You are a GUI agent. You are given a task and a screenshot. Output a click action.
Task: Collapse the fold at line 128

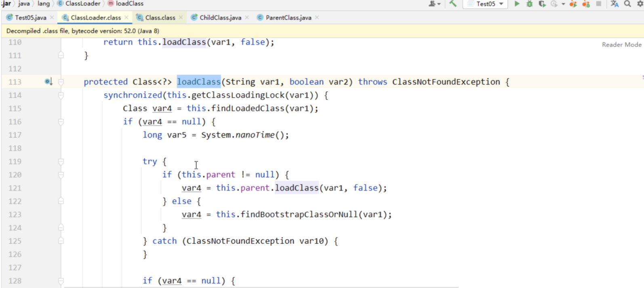[x=61, y=281]
